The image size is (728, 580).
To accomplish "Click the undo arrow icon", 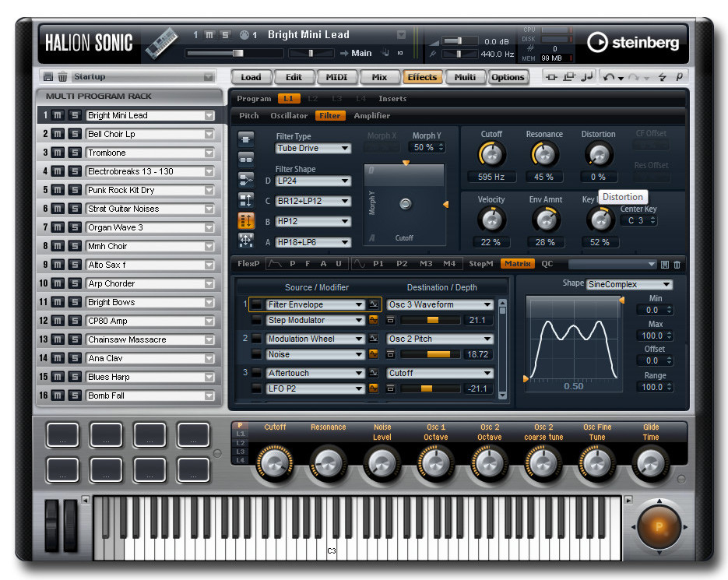I will (x=609, y=76).
